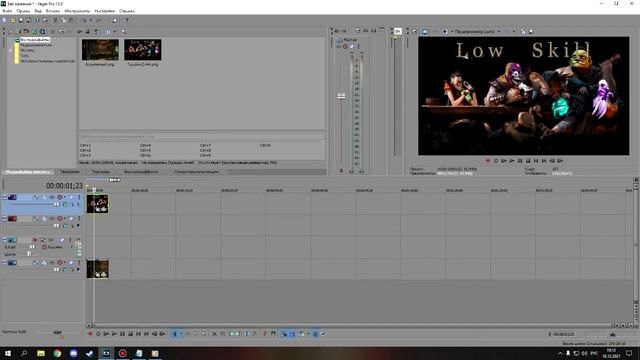Open the edit tool selector dropdown arrow
Screen dimensions: 640x360
pyautogui.click(x=181, y=334)
